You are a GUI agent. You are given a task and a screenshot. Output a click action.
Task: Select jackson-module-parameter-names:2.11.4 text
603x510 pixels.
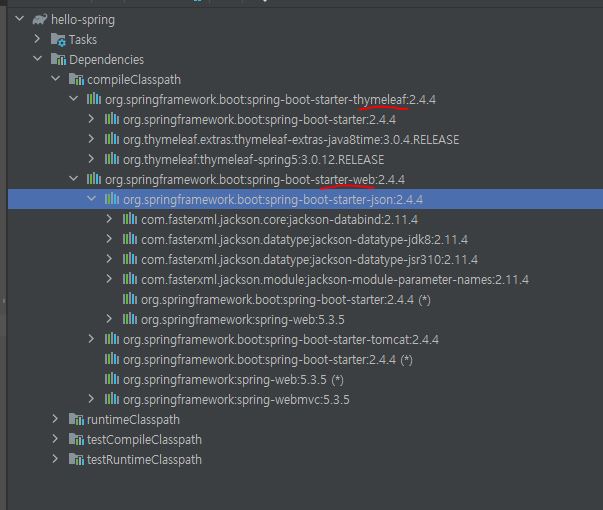coord(335,280)
